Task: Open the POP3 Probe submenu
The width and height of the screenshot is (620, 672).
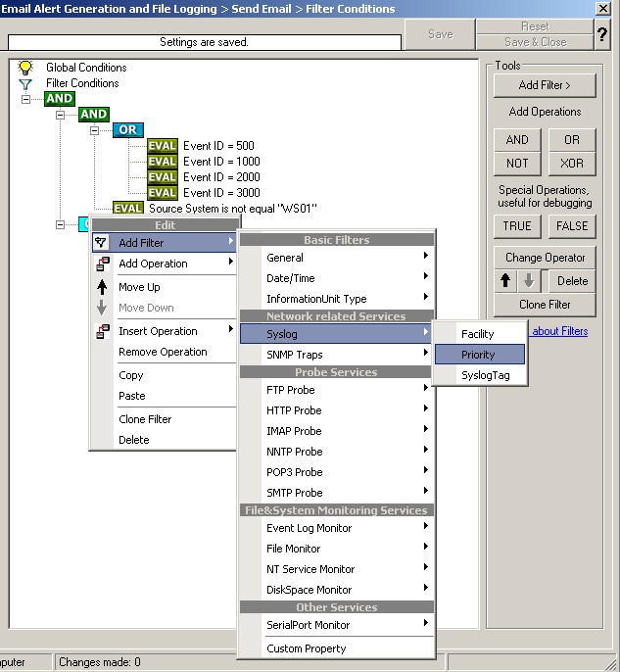Action: 337,472
